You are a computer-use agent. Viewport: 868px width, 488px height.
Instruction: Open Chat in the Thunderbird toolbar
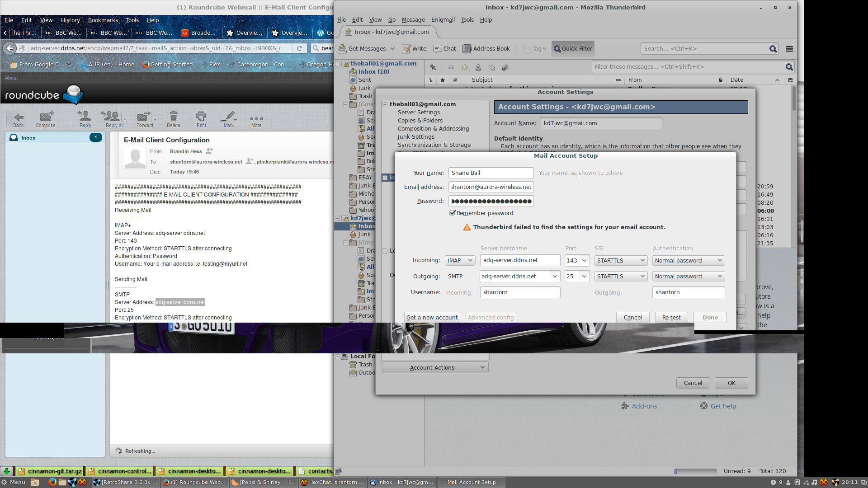pos(444,49)
